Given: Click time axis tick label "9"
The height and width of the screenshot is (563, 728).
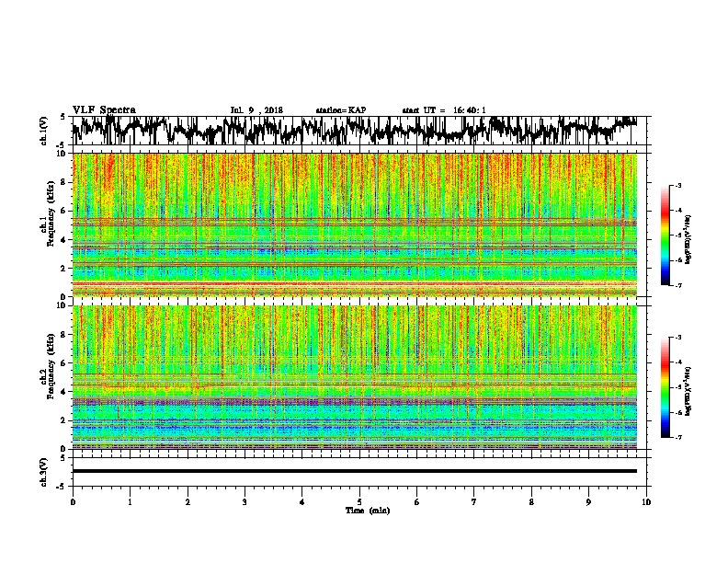Looking at the screenshot, I should coord(588,502).
